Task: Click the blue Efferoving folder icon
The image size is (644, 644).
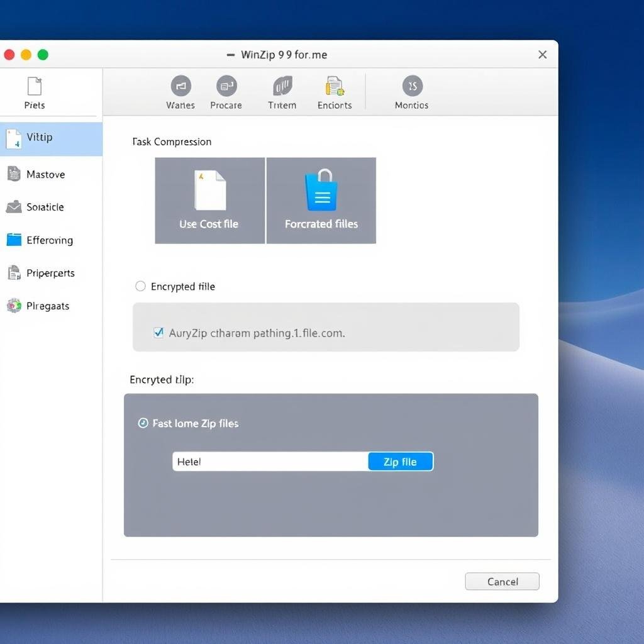Action: tap(14, 240)
